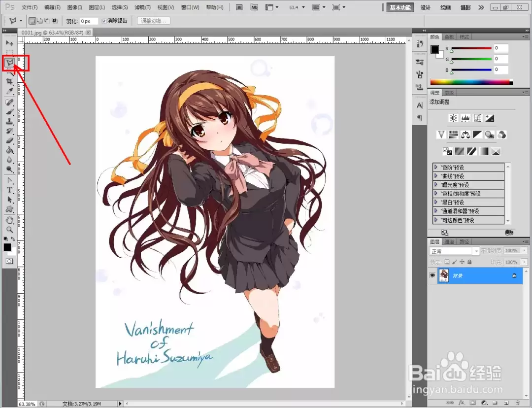Open the 滤镜(T) menu
The width and height of the screenshot is (532, 408).
point(142,7)
